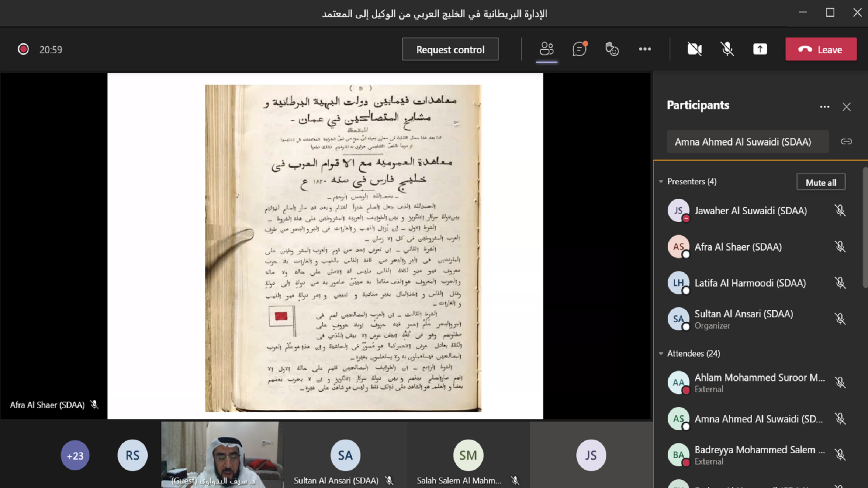The width and height of the screenshot is (868, 488).
Task: Expand the hidden participants tile showing +23
Action: (75, 455)
